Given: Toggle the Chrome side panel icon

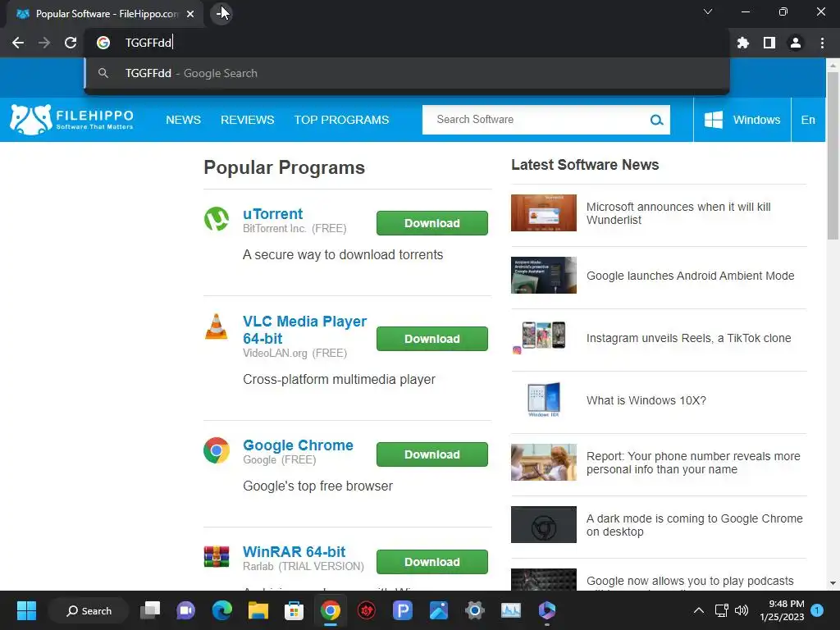Looking at the screenshot, I should 769,43.
